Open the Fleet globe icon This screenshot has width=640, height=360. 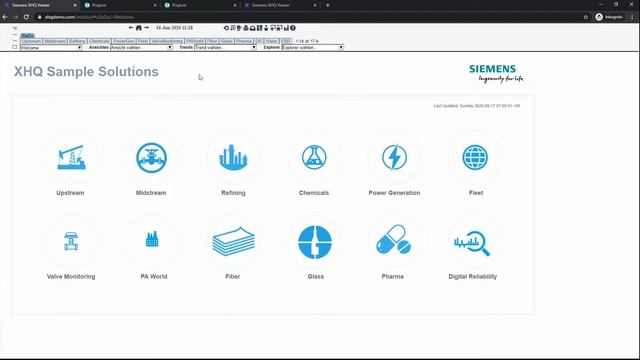475,157
